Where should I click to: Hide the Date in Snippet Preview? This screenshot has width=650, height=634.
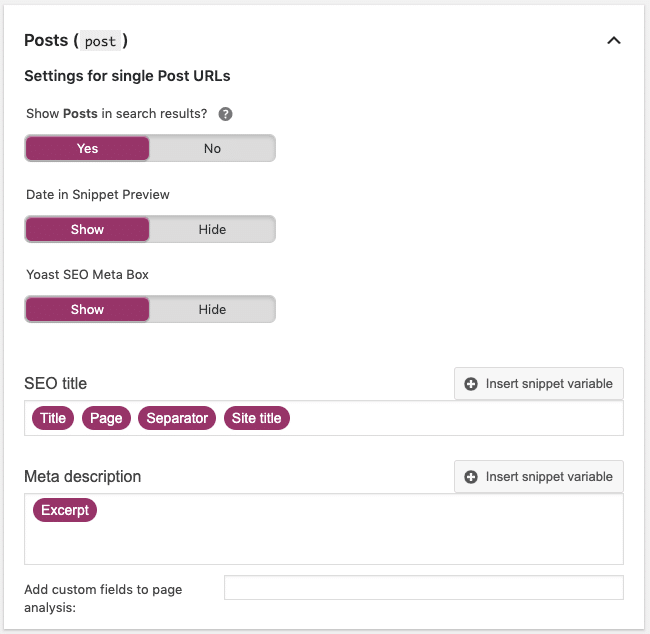pyautogui.click(x=212, y=229)
